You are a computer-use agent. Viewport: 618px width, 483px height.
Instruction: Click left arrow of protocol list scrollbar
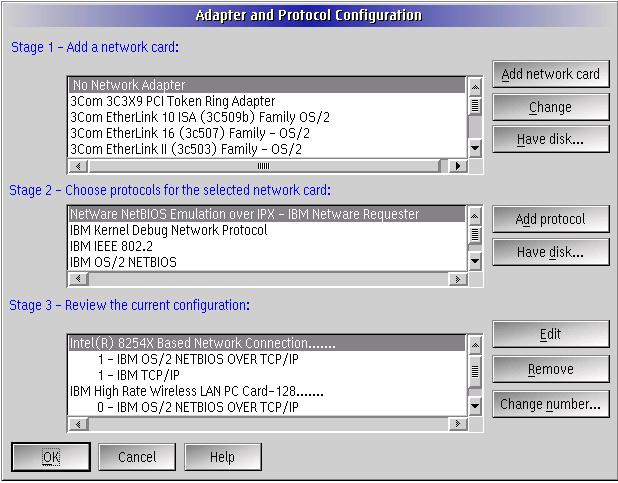click(x=78, y=279)
